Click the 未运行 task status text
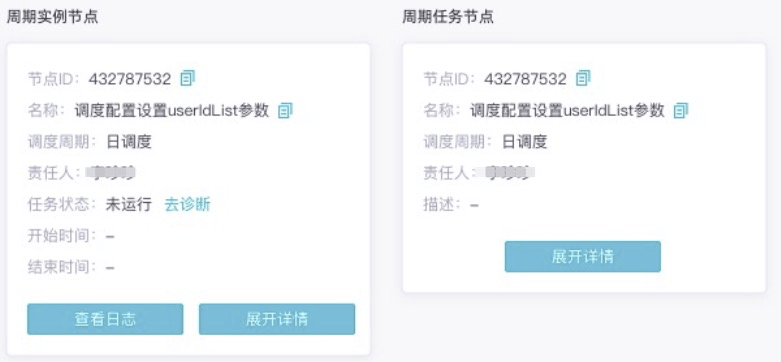Viewport: 781px width, 362px height. [129, 204]
